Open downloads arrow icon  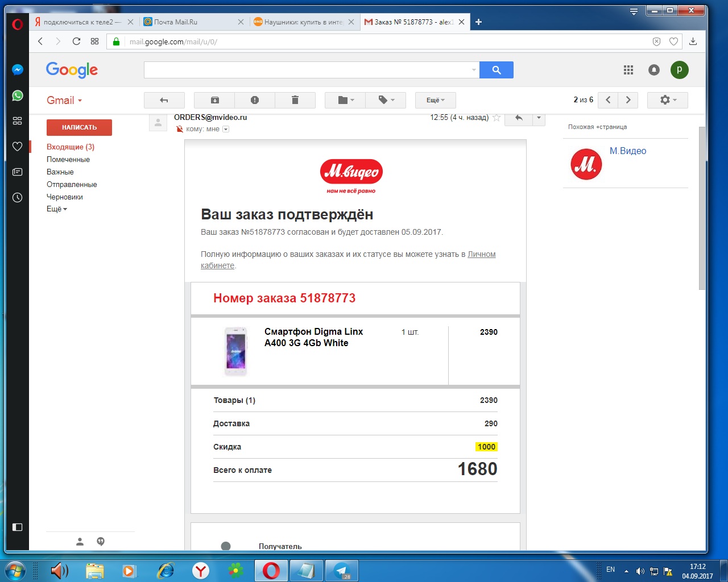point(693,41)
